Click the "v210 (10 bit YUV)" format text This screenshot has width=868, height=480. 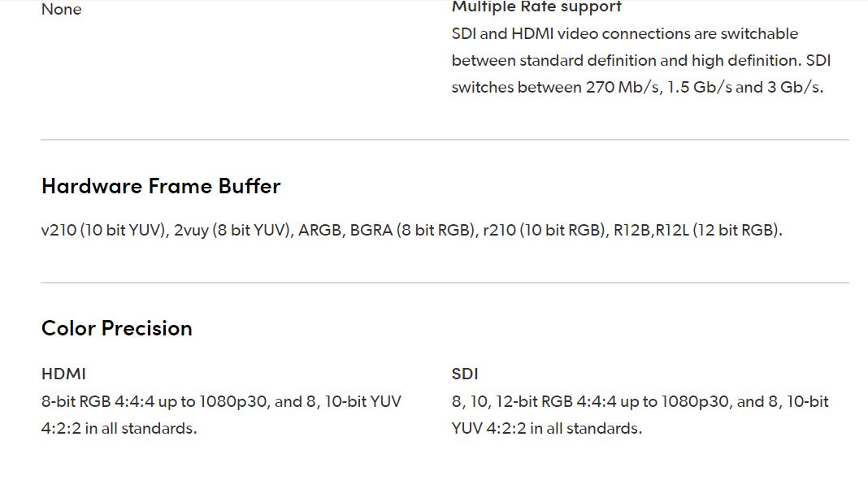click(x=105, y=230)
